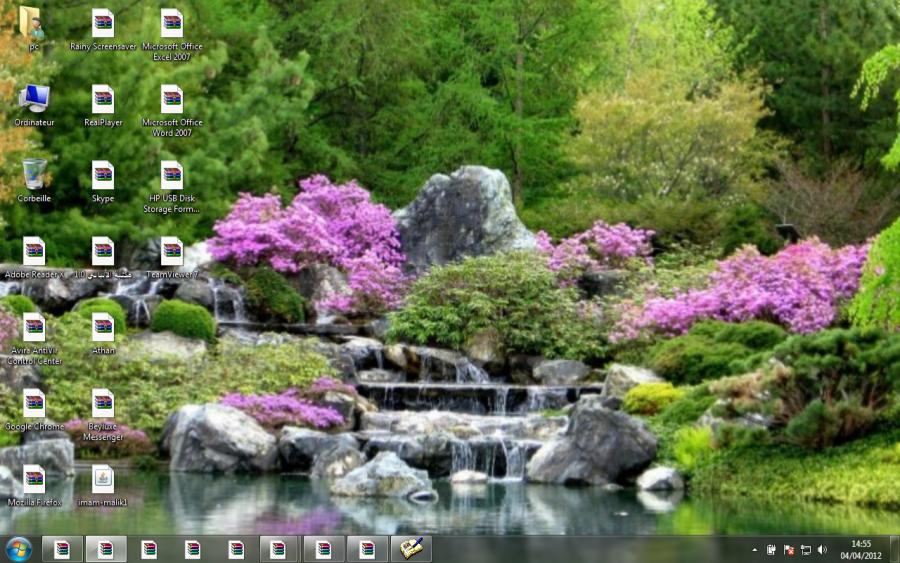Select the Google Chrome desktop shortcut
This screenshot has width=900, height=563.
[x=34, y=403]
